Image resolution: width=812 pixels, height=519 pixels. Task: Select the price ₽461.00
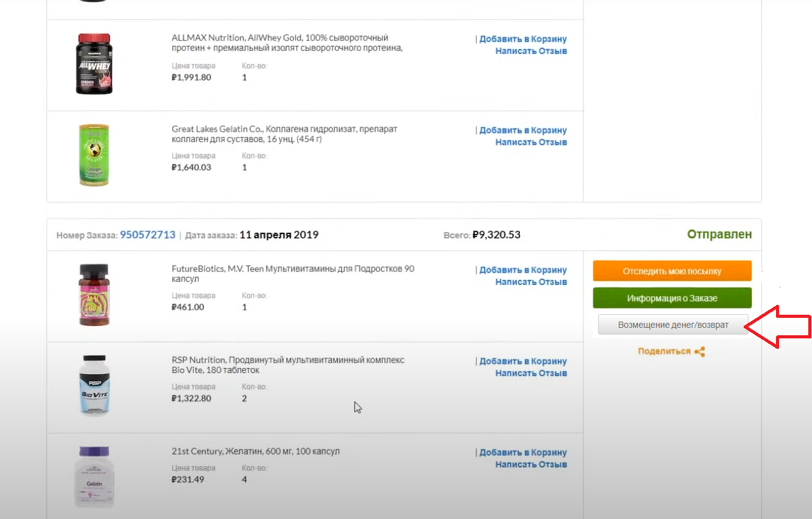tap(188, 307)
